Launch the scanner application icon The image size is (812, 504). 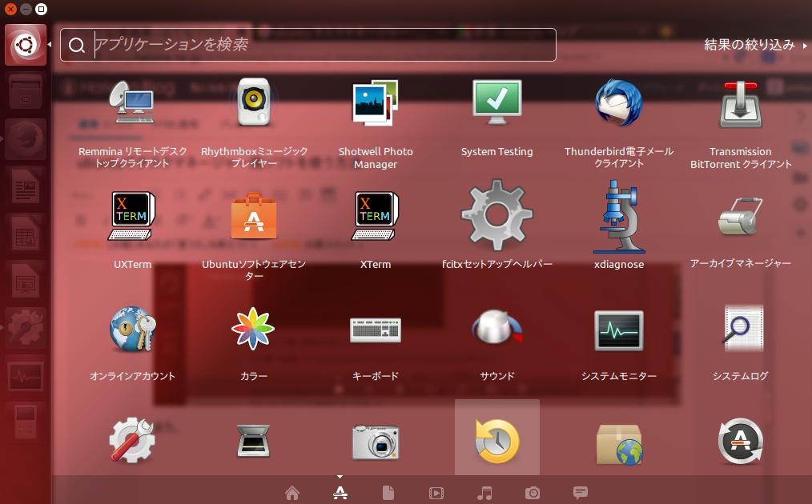coord(254,441)
